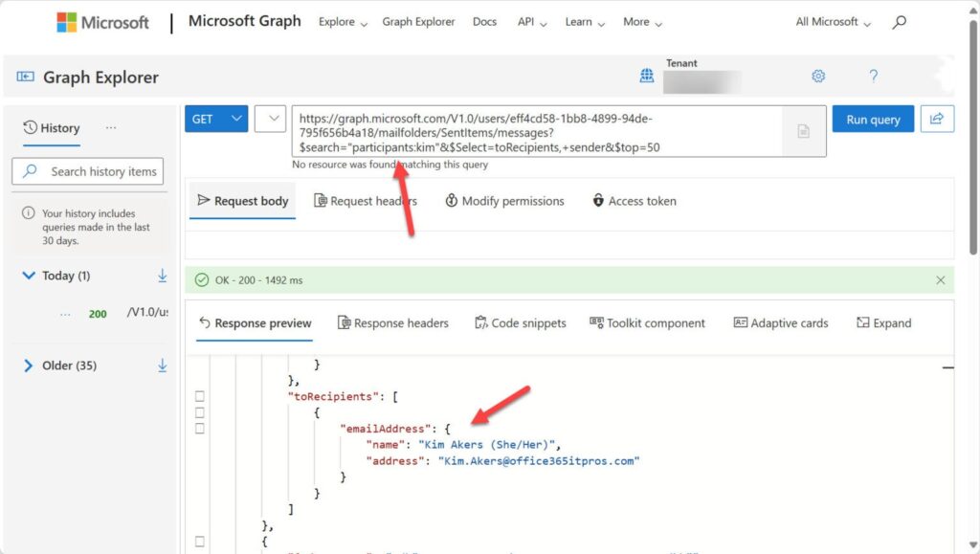Open the /V1.0/u history query
The width and height of the screenshot is (980, 554).
click(x=147, y=312)
